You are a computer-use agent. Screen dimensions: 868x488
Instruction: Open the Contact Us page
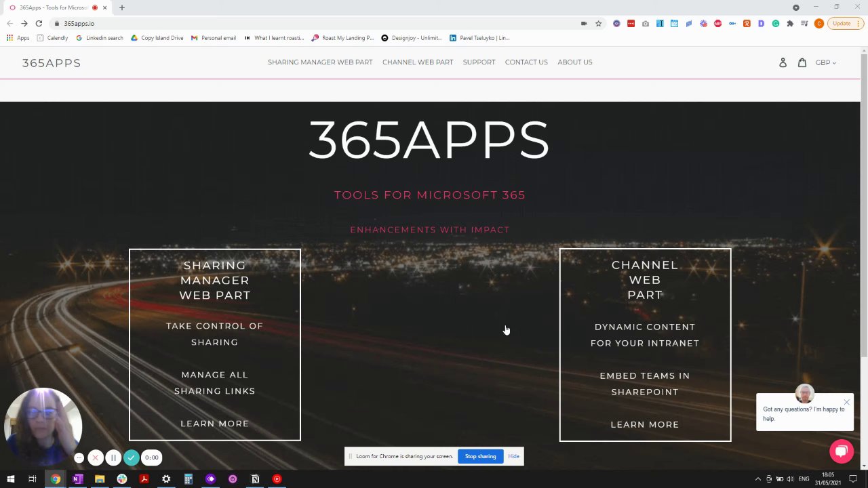(x=526, y=62)
